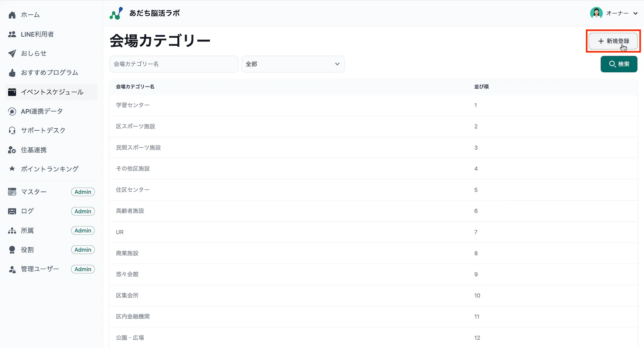Click the 住基連携 user-gear icon
This screenshot has height=348, width=644.
click(x=12, y=150)
